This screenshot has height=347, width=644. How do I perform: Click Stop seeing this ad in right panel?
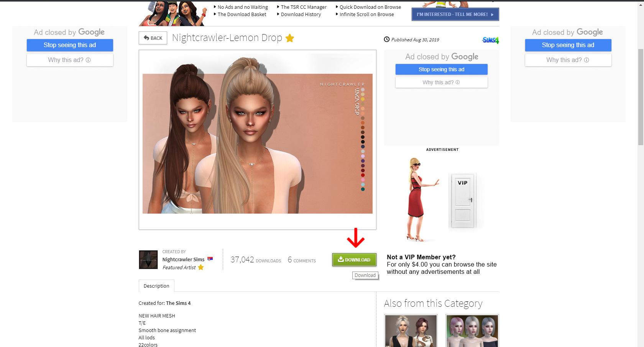coord(568,45)
